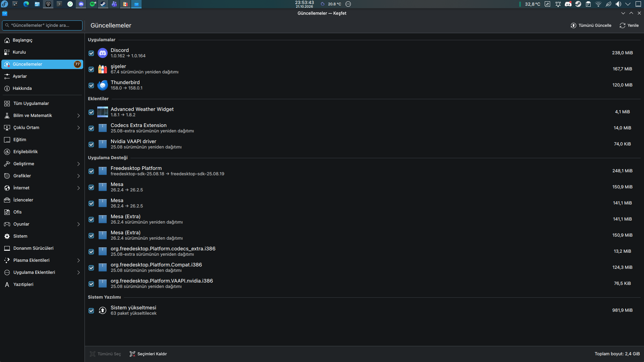644x362 pixels.
Task: Click the Yenile refresh icon
Action: click(x=623, y=25)
